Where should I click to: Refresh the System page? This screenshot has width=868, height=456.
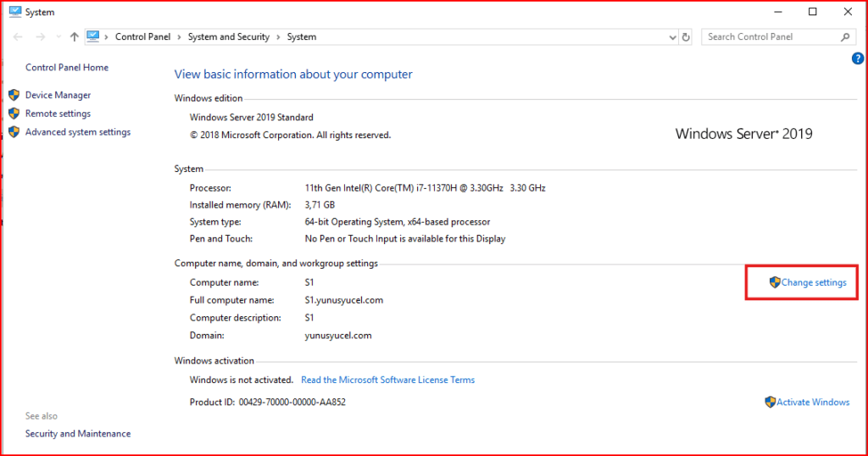tap(686, 37)
